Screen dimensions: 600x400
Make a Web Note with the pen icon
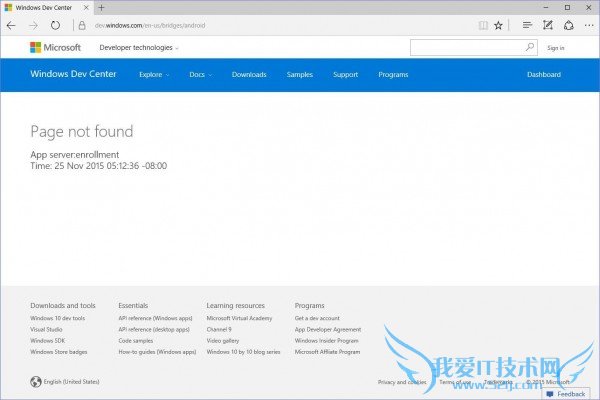coord(548,25)
